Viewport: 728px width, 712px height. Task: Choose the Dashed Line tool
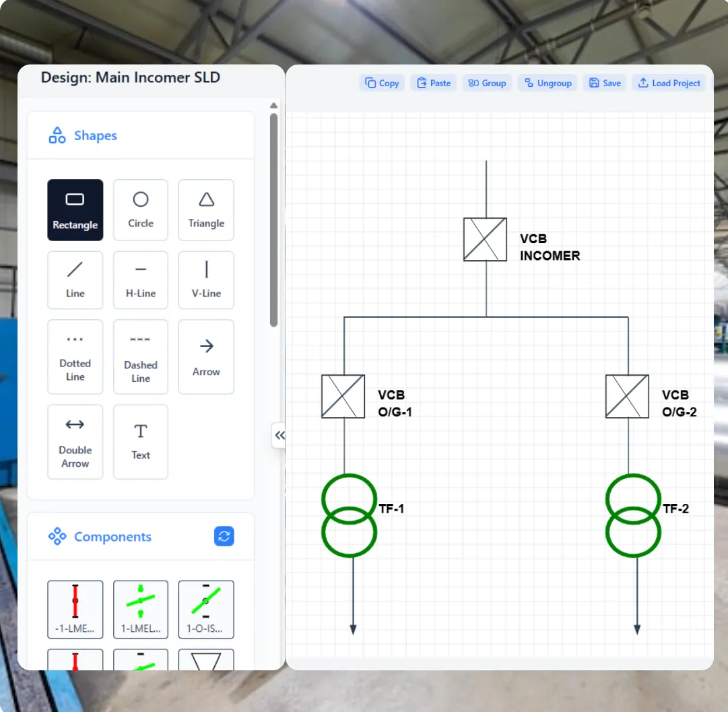pyautogui.click(x=140, y=356)
